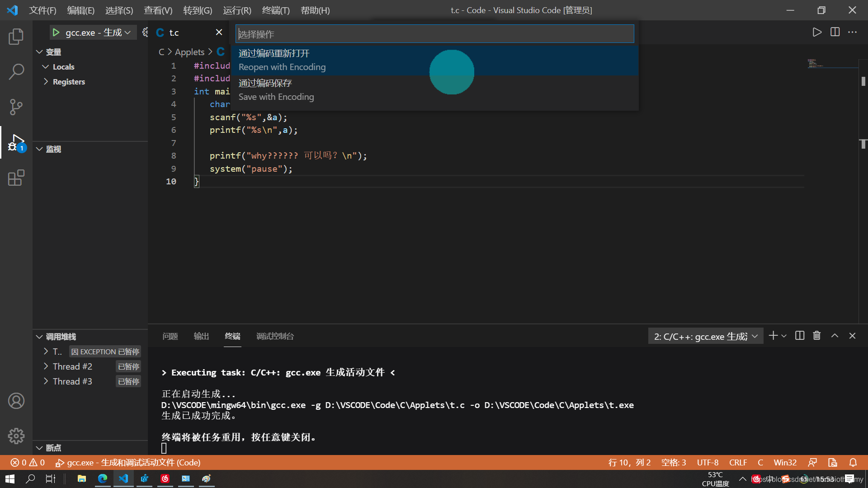The width and height of the screenshot is (868, 488).
Task: Open the Extensions view icon
Action: tap(16, 178)
